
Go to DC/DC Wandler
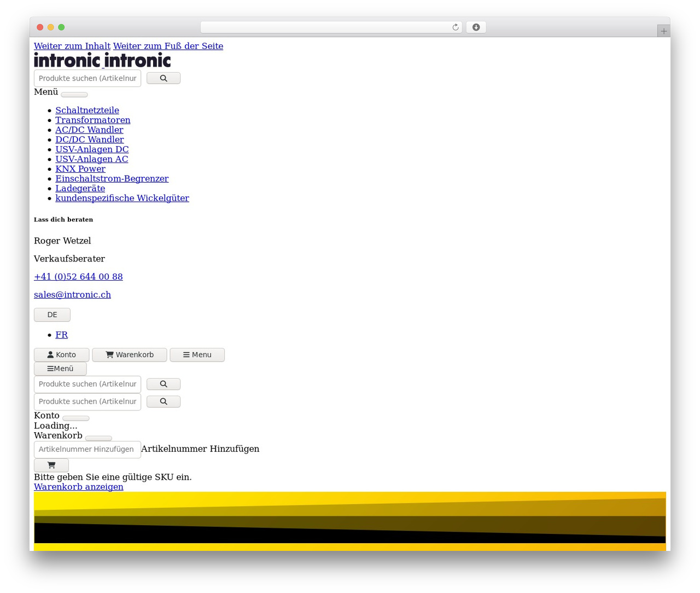(x=90, y=139)
